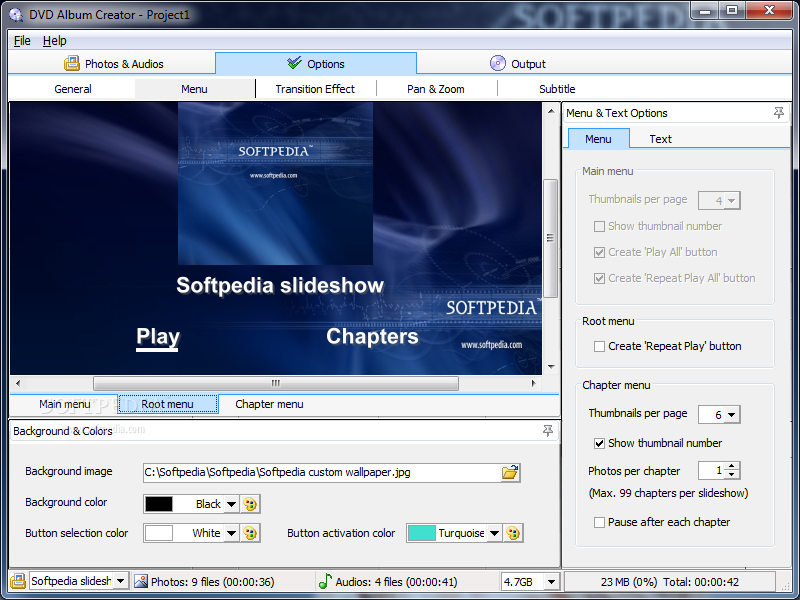
Task: Click the preview horizontal scrollbar thumb
Action: click(276, 383)
